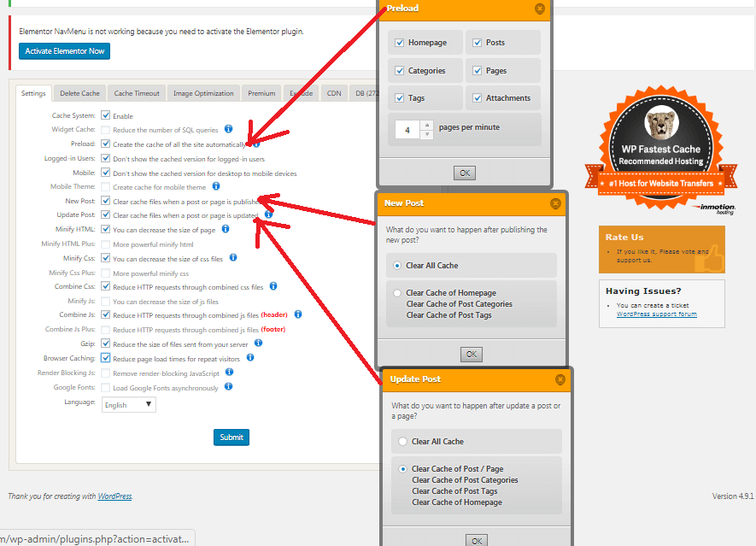
Task: Click Activate Elementor Now button
Action: (65, 51)
